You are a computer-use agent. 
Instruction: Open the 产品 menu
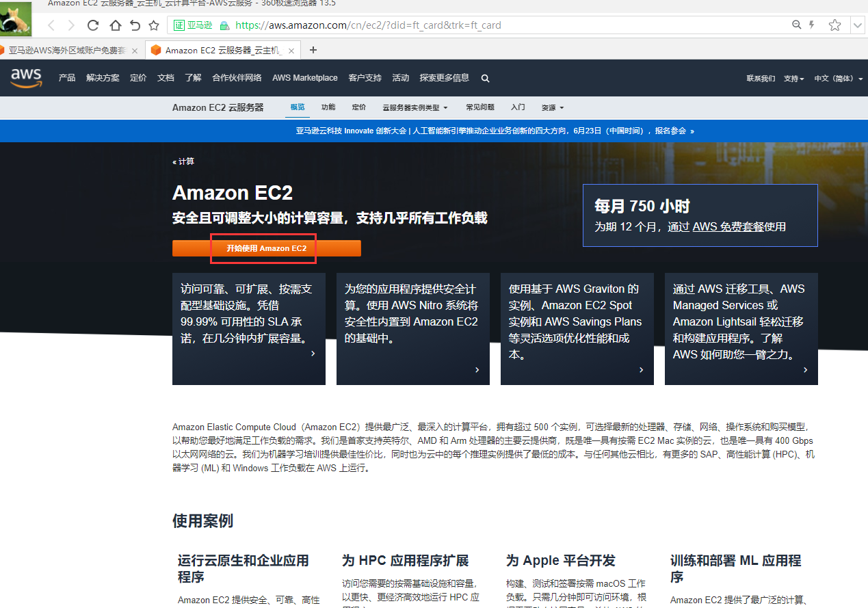[x=67, y=78]
